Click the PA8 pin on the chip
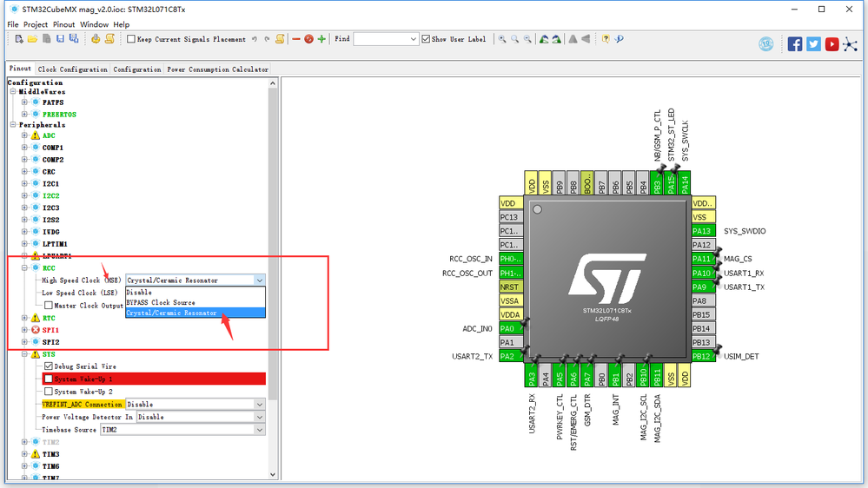The height and width of the screenshot is (488, 868). tap(703, 300)
